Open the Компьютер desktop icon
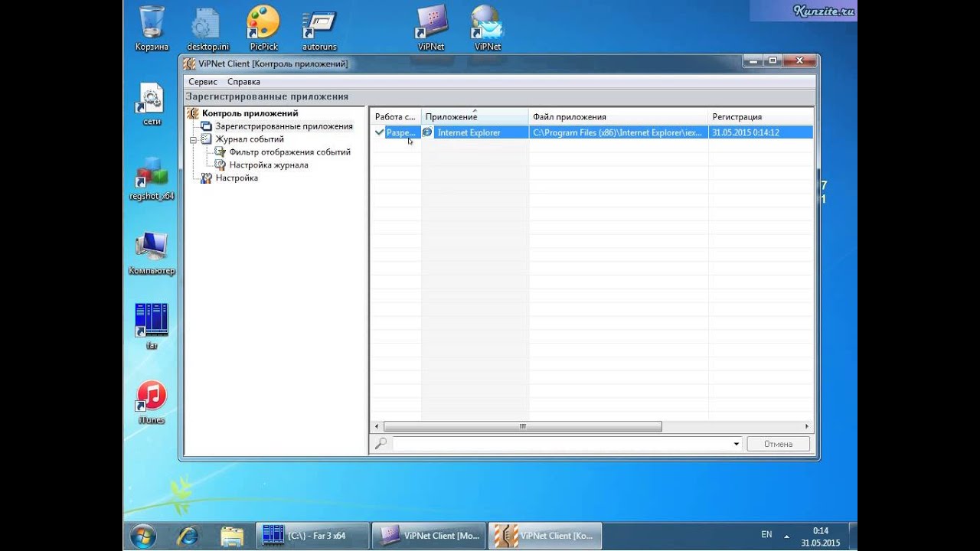This screenshot has width=980, height=551. (x=152, y=253)
